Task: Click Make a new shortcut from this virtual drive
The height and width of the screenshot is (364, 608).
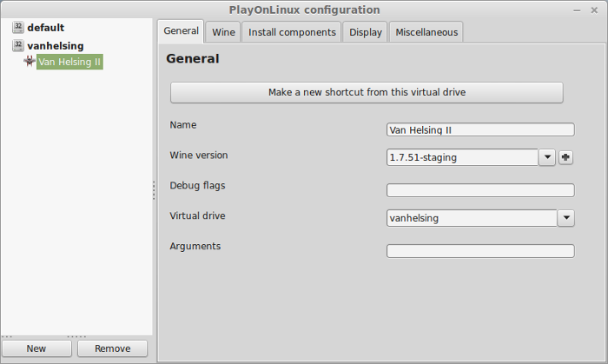Action: click(367, 92)
